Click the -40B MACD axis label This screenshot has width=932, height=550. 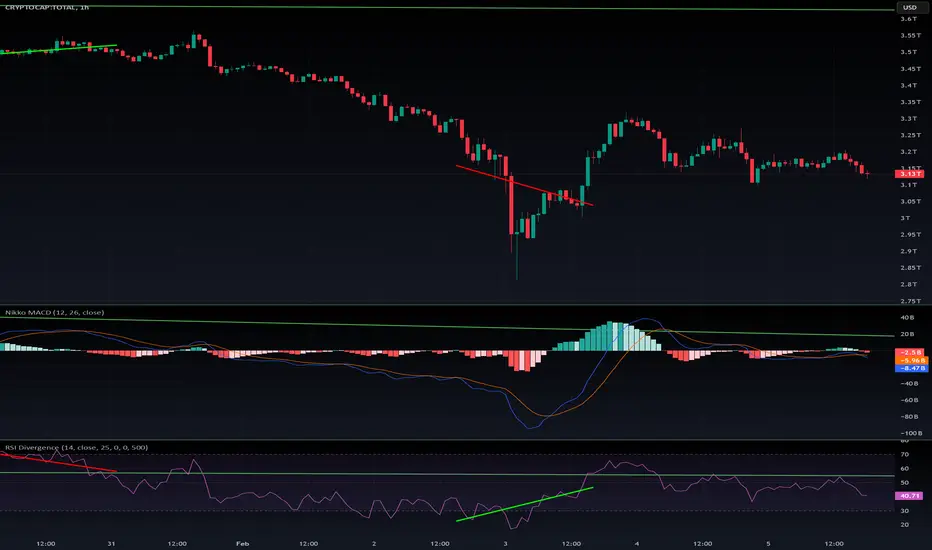[x=909, y=384]
